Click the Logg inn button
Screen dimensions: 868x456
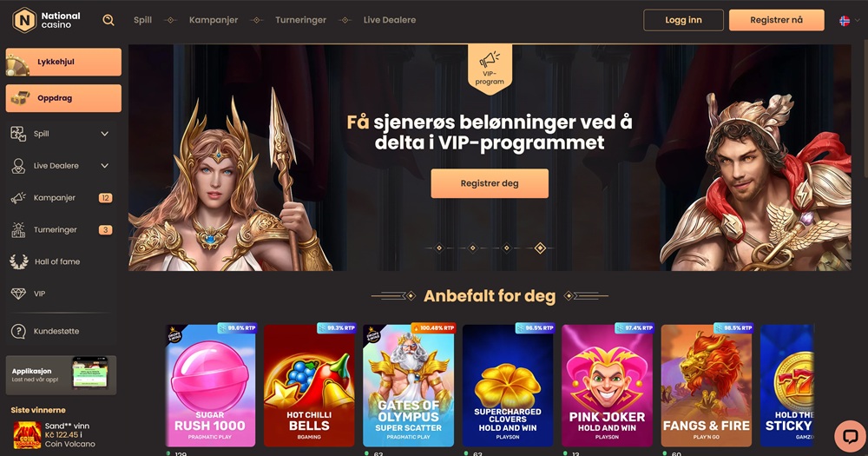(683, 20)
